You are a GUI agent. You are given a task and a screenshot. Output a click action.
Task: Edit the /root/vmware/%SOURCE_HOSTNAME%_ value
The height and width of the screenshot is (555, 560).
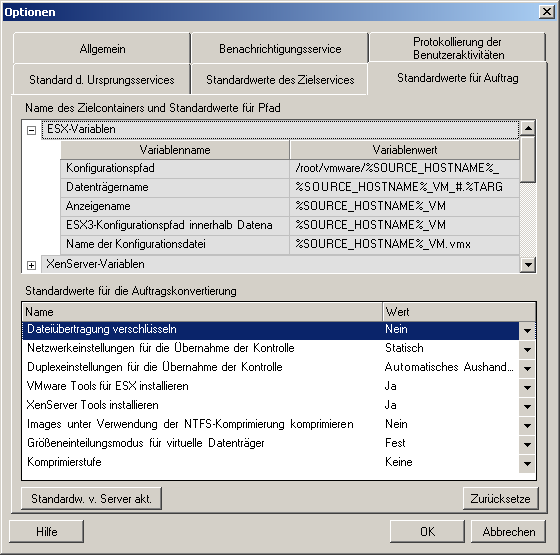click(405, 168)
